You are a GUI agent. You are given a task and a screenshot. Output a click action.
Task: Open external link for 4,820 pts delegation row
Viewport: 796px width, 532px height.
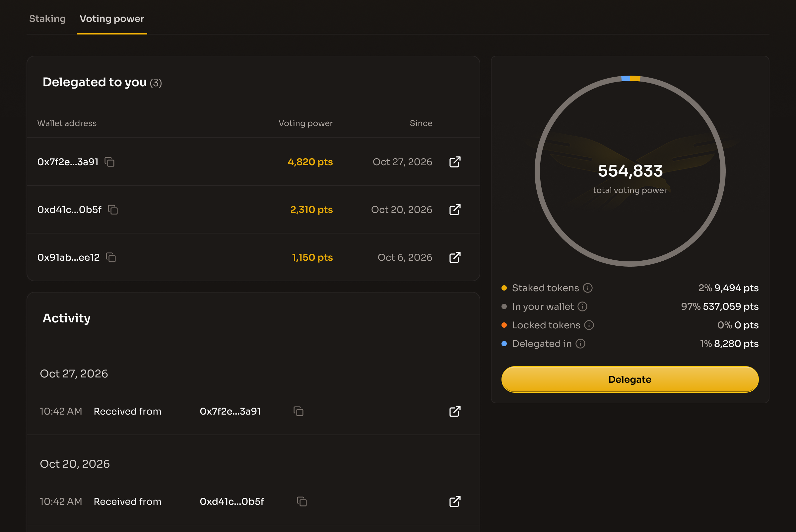(455, 162)
